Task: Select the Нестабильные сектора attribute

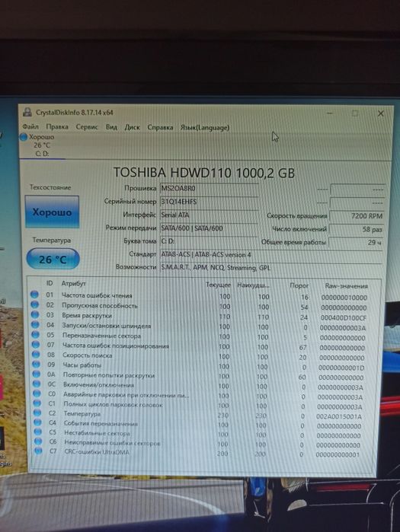Action: (x=97, y=433)
